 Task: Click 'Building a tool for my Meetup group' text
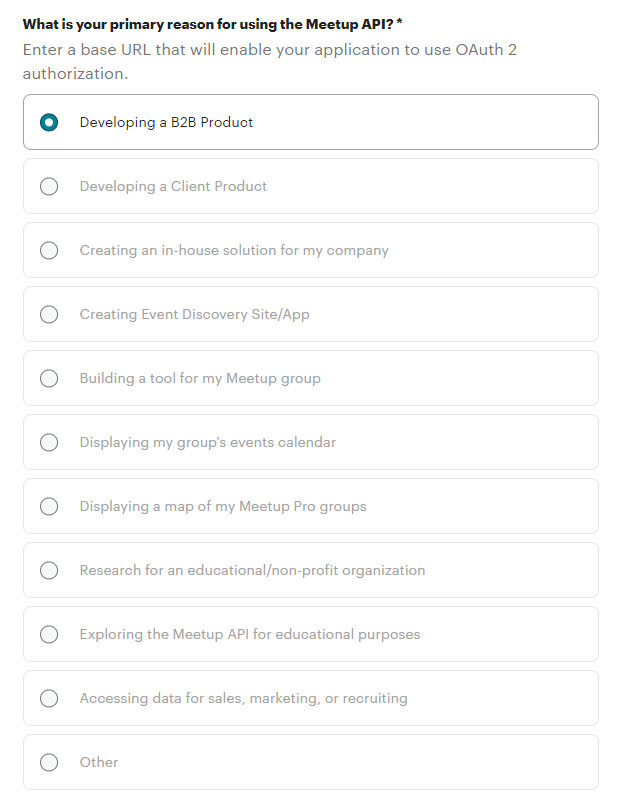(200, 378)
